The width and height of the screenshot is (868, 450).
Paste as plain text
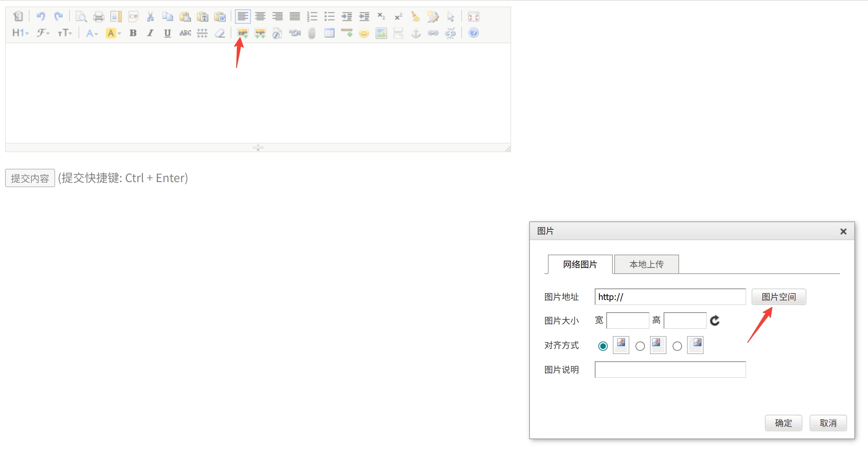coord(203,17)
